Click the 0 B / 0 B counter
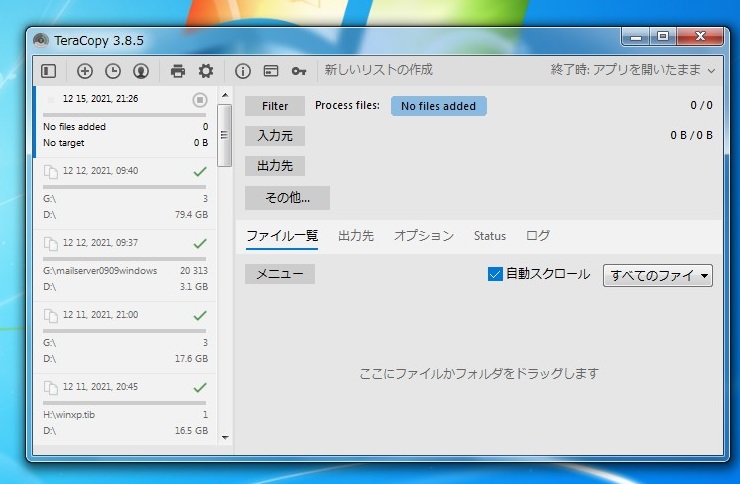This screenshot has width=740, height=484. pos(691,135)
